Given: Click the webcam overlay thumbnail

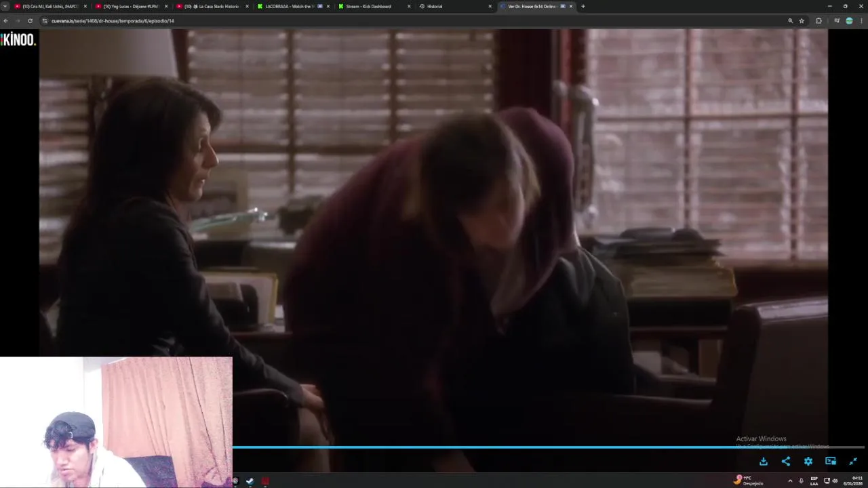Looking at the screenshot, I should pyautogui.click(x=116, y=422).
